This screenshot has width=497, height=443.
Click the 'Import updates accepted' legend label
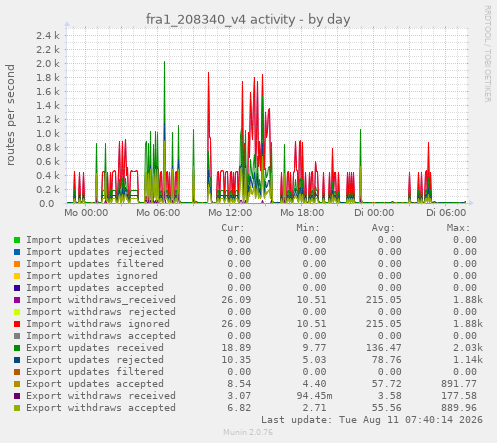pos(95,288)
